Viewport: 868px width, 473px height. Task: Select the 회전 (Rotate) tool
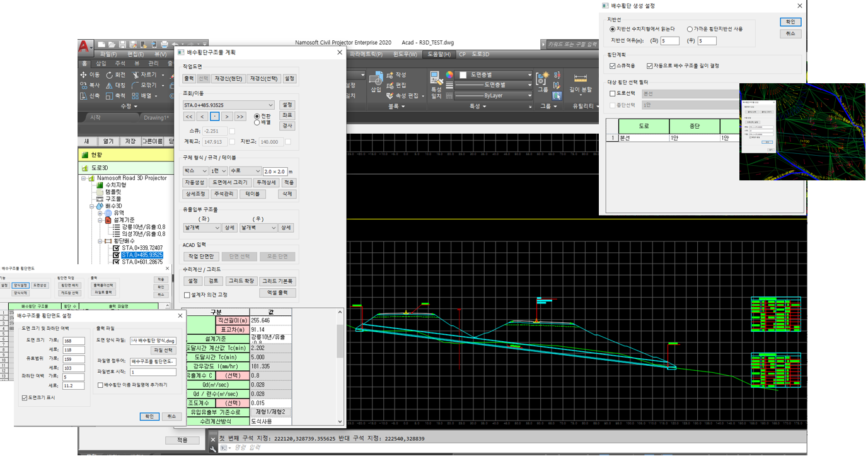click(x=115, y=75)
